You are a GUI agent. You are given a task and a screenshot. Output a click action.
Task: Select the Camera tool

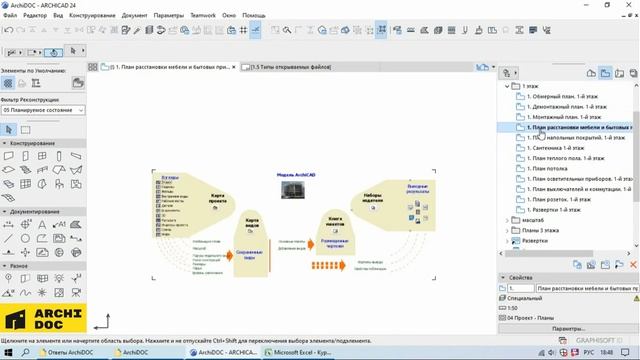76,292
